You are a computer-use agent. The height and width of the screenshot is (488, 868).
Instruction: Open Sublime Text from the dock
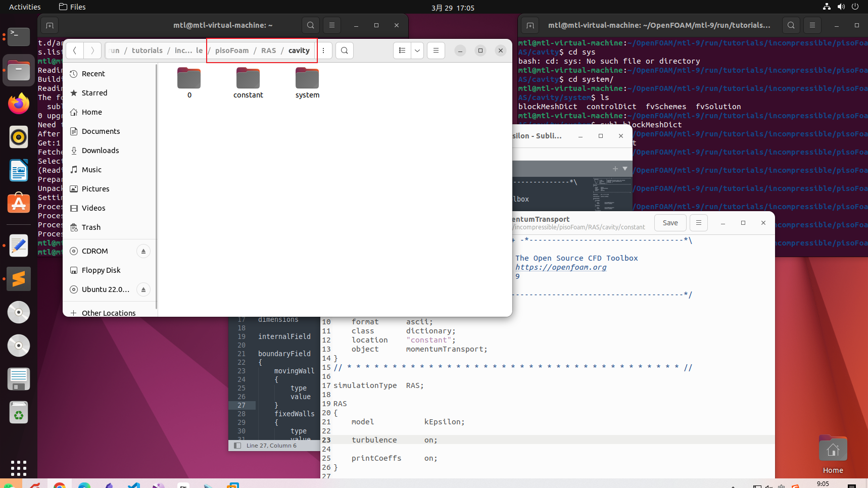(x=19, y=279)
